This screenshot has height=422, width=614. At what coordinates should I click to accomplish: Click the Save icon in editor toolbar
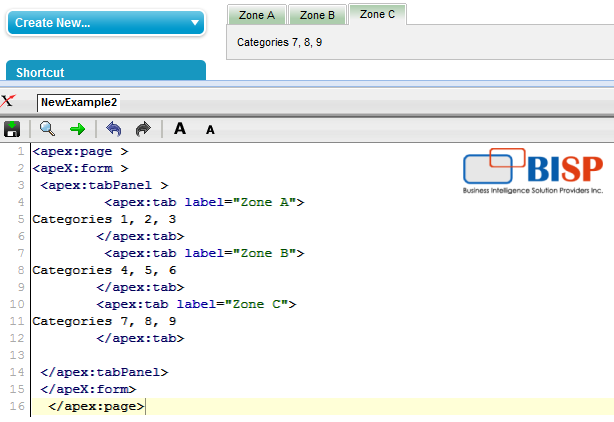(13, 129)
